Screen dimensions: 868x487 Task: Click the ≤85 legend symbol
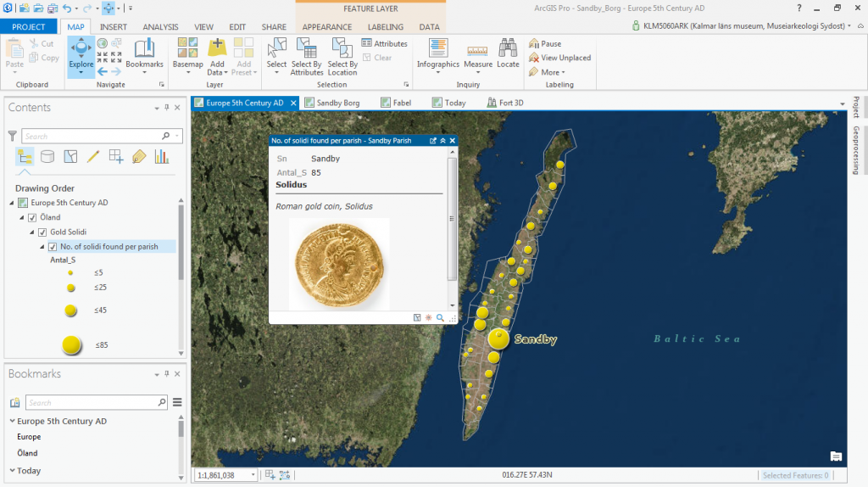tap(71, 344)
